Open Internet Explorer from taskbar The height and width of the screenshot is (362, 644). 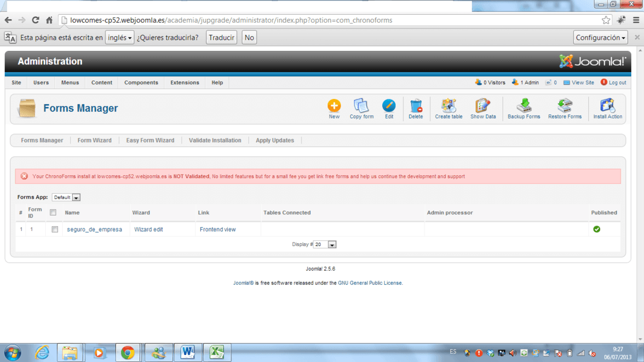pyautogui.click(x=42, y=353)
